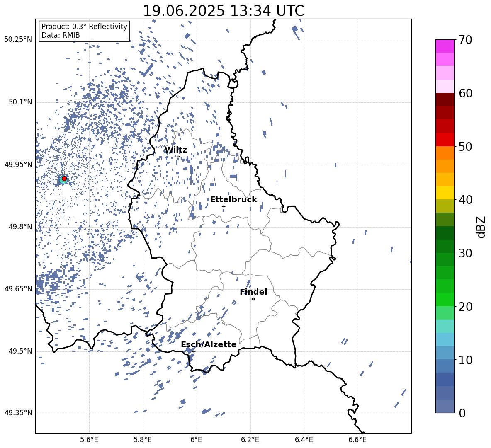Click the 6.6°E longitude label
491x448 pixels.
(x=357, y=440)
